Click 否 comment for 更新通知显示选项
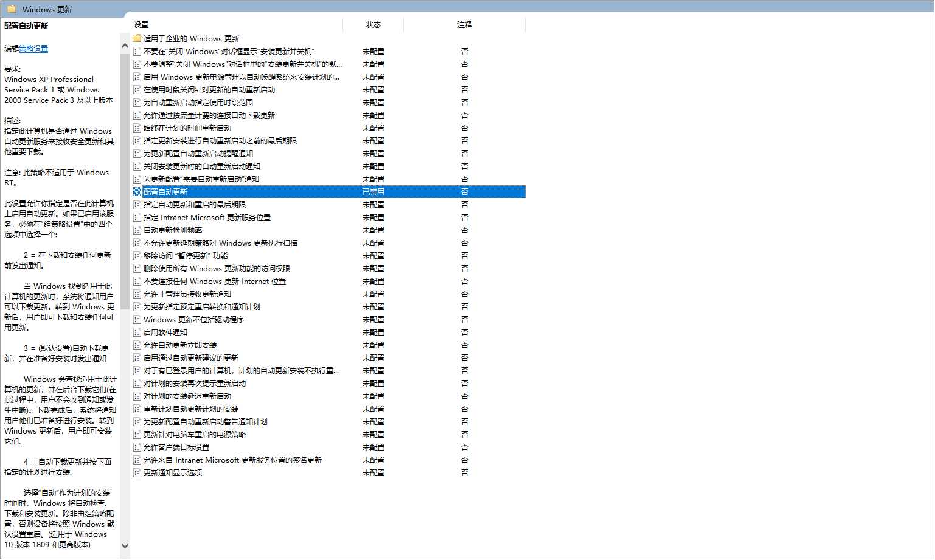 465,472
